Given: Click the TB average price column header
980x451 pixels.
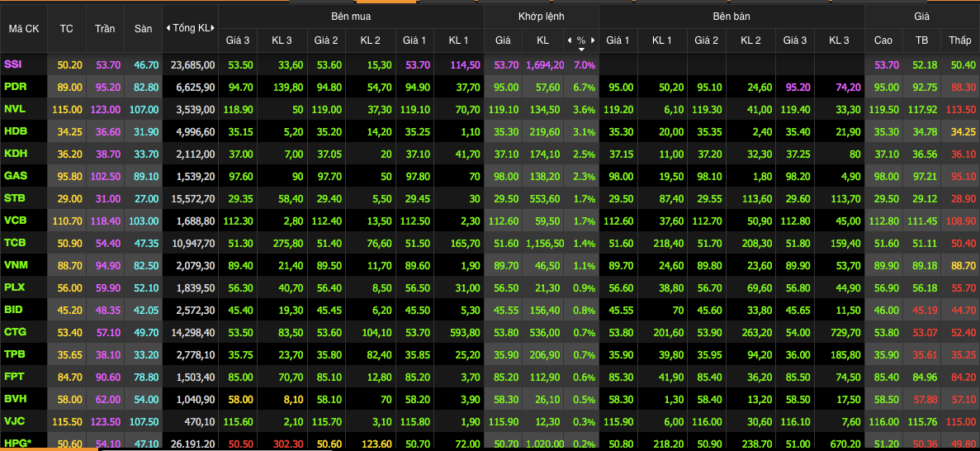Looking at the screenshot, I should click(921, 40).
